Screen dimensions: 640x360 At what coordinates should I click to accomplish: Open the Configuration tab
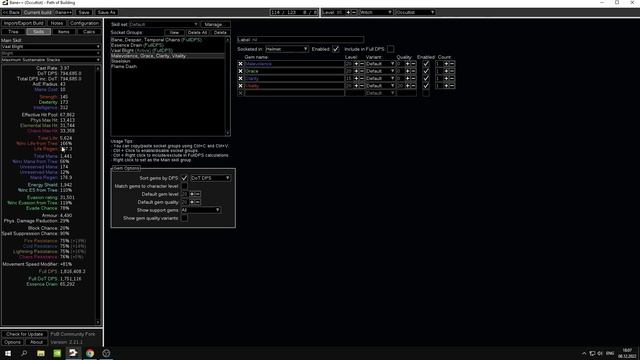click(x=84, y=23)
